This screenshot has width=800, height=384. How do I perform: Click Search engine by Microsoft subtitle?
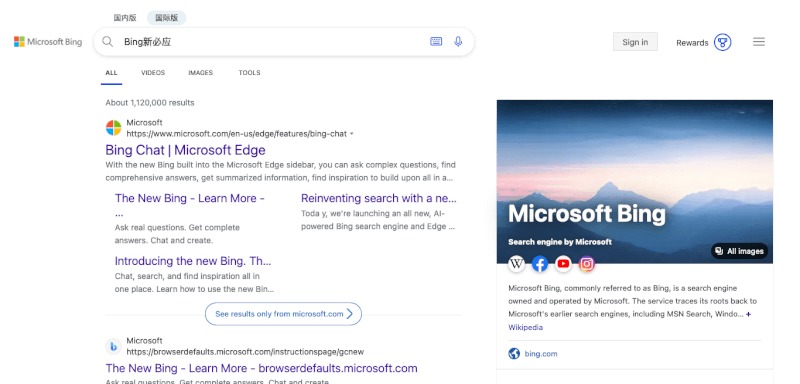[560, 242]
